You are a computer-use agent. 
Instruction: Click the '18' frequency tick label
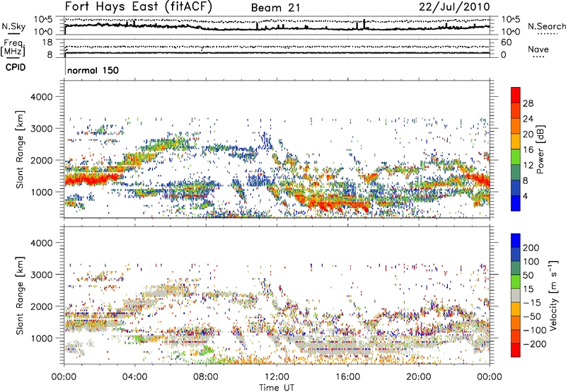coord(47,42)
